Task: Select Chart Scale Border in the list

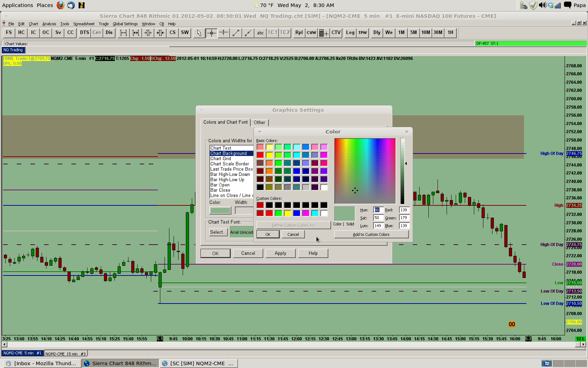Action: [x=231, y=164]
